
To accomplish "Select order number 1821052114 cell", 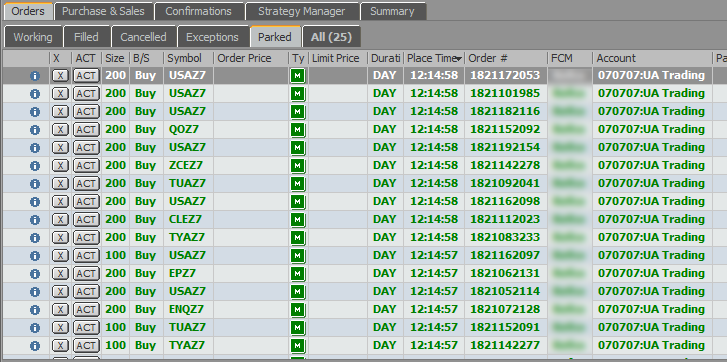I will tap(505, 291).
